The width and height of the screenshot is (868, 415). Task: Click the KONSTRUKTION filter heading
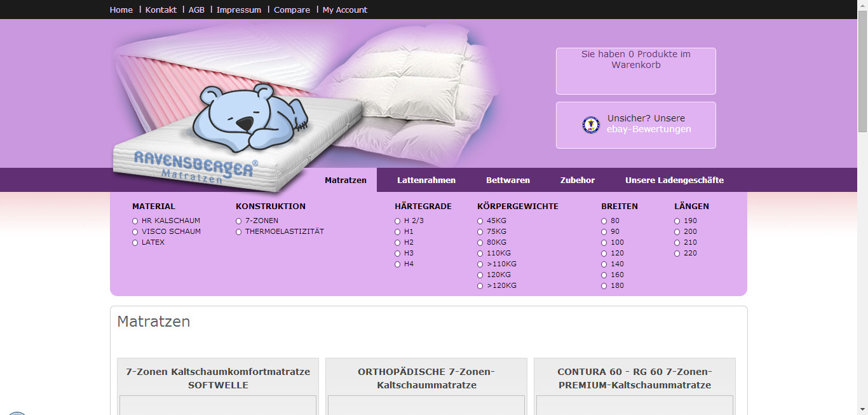point(271,206)
